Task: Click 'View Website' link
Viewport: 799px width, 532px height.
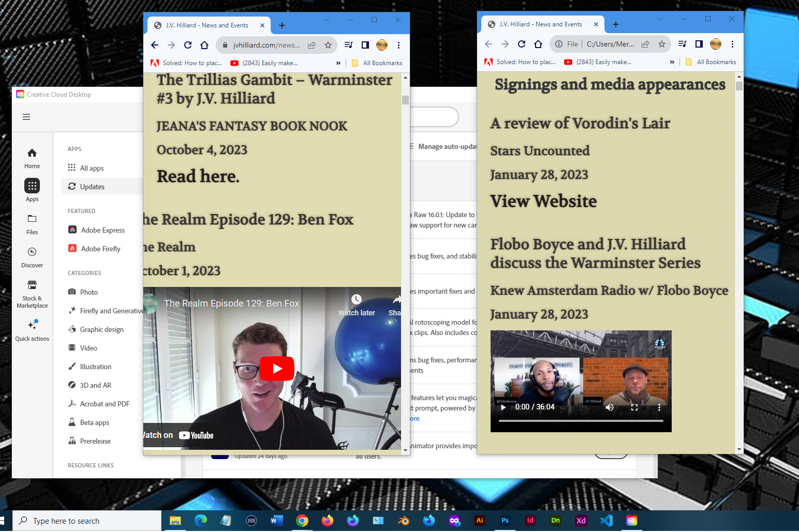Action: point(543,201)
